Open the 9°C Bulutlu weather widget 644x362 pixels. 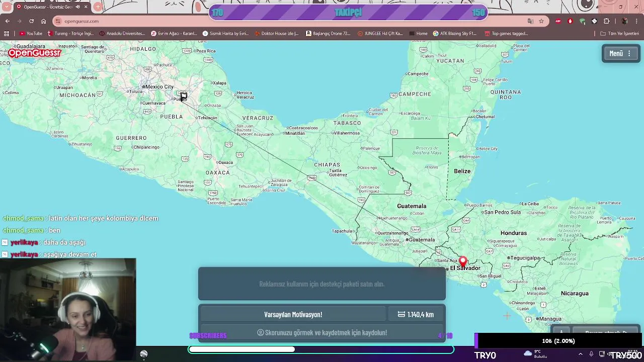(x=536, y=354)
